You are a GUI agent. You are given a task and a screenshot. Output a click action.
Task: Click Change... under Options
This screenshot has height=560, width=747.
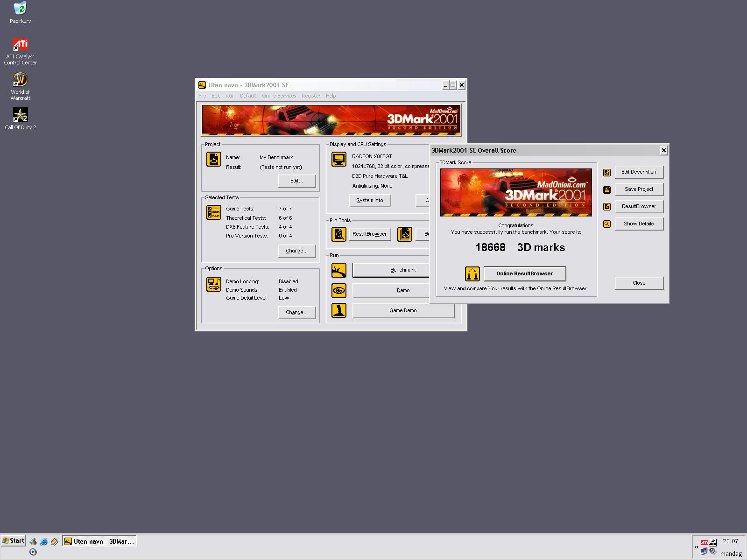click(x=297, y=313)
